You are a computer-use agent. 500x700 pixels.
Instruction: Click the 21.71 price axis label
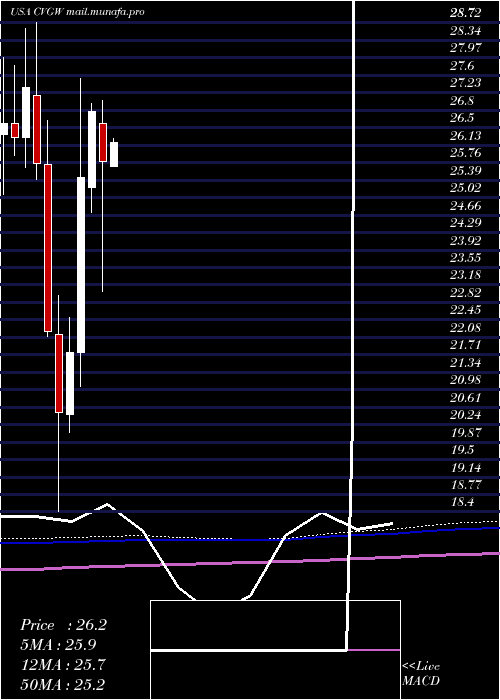click(x=466, y=346)
